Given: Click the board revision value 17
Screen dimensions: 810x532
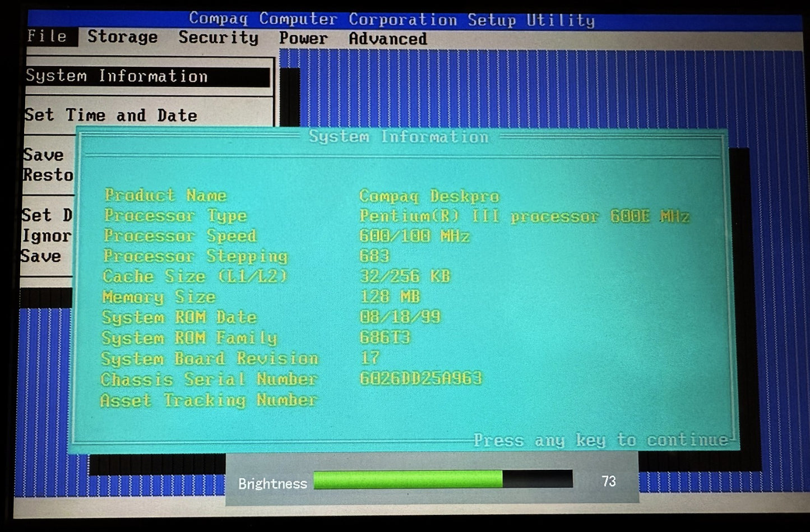Looking at the screenshot, I should [x=370, y=358].
